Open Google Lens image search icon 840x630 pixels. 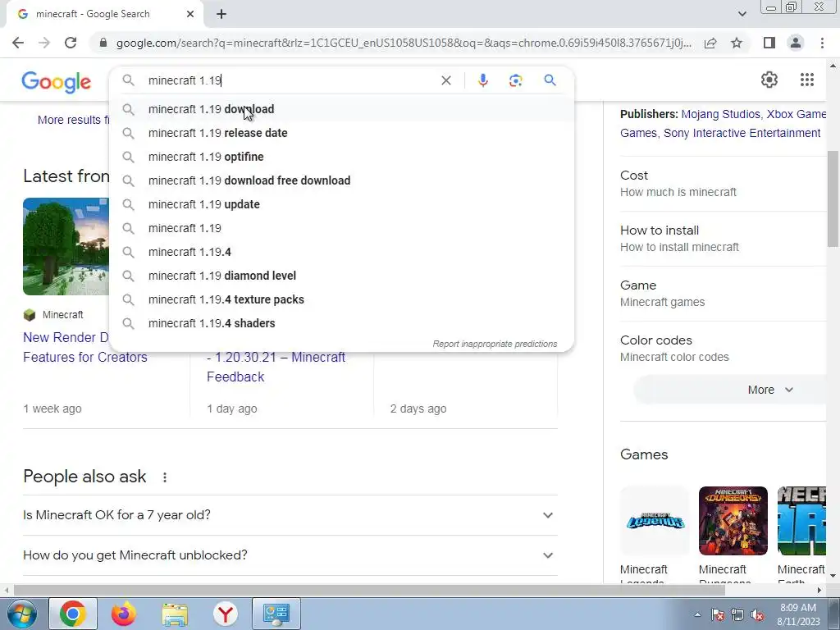click(515, 80)
